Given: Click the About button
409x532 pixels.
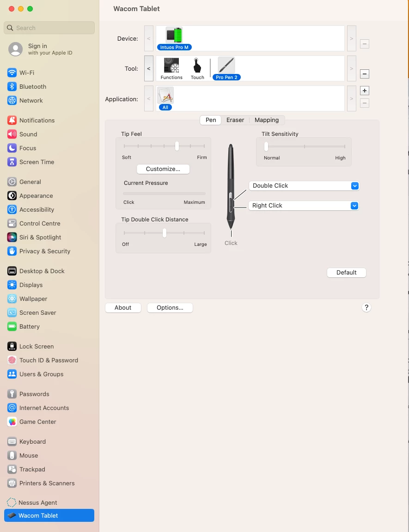Looking at the screenshot, I should tap(123, 307).
